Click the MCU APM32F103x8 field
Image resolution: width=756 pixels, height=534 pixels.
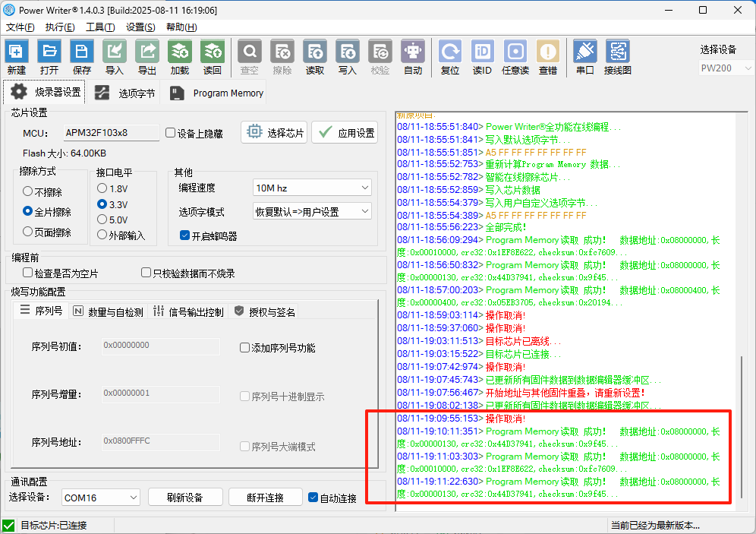112,133
